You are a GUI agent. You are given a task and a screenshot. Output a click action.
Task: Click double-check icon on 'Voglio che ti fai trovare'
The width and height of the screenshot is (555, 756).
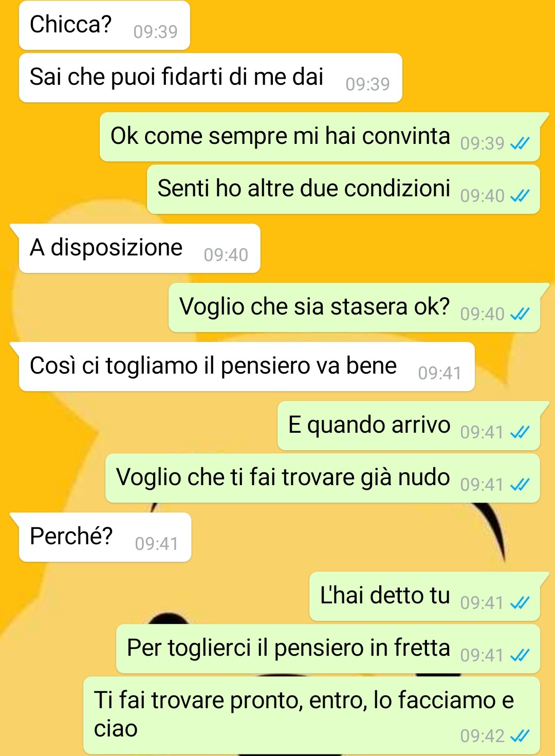520,485
